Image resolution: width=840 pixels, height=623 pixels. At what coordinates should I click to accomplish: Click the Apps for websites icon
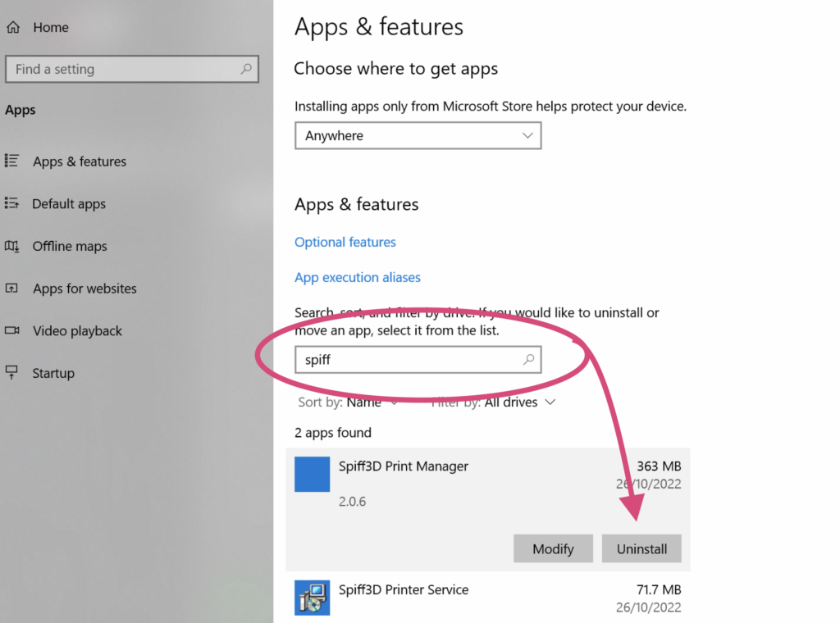tap(11, 288)
